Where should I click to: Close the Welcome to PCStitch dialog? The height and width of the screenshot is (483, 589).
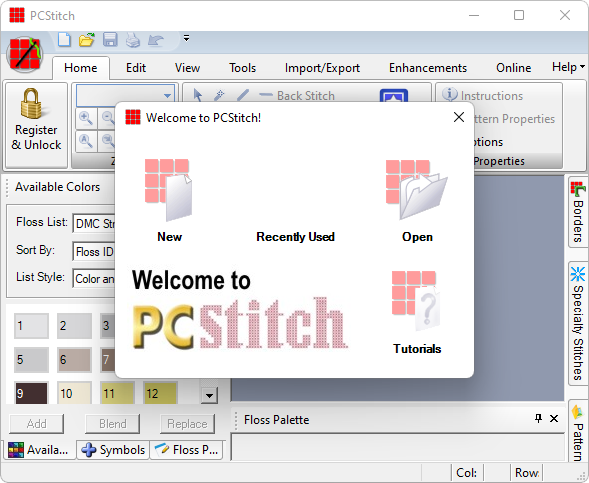coord(459,117)
